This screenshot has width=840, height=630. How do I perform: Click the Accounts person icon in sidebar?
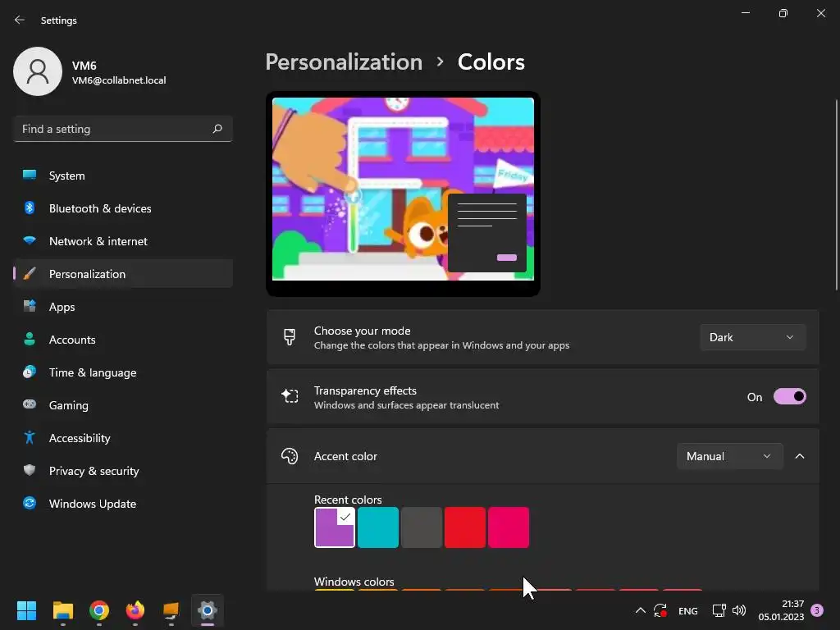pyautogui.click(x=30, y=339)
